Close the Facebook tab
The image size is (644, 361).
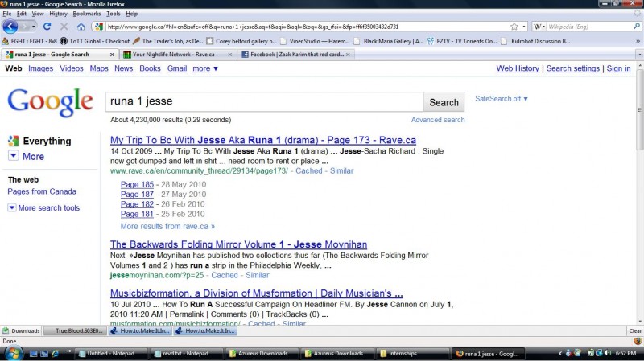348,54
